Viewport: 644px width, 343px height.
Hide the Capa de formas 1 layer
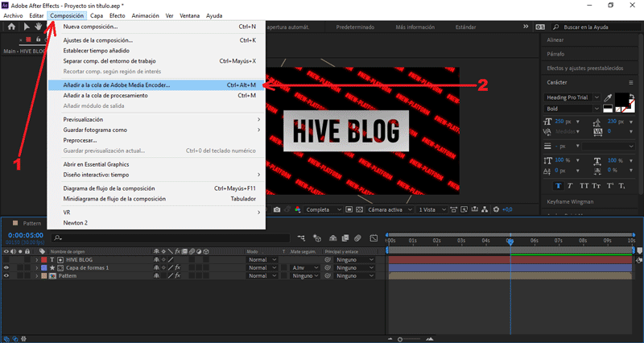point(6,268)
